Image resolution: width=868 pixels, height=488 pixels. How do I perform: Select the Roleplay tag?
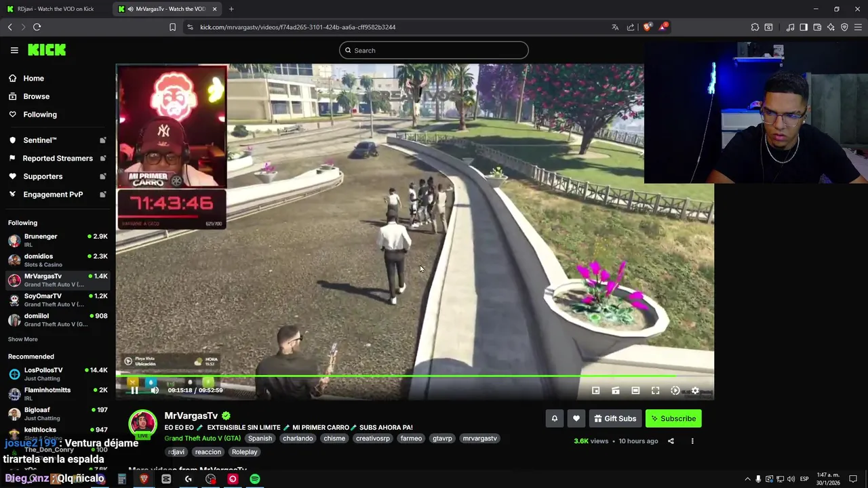(x=244, y=452)
